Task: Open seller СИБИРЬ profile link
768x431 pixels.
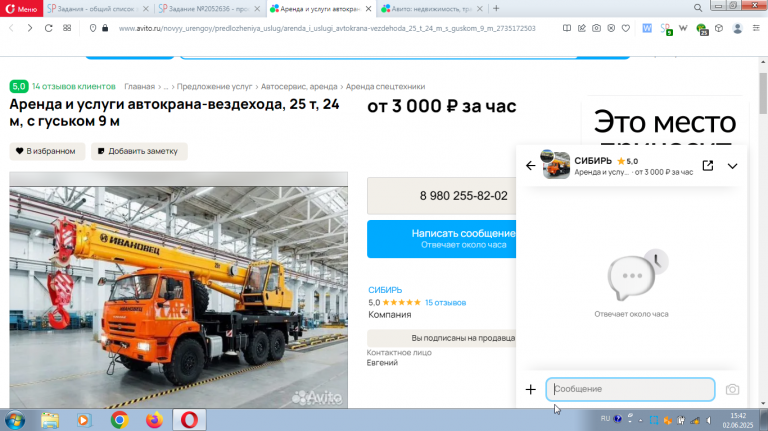Action: point(385,290)
